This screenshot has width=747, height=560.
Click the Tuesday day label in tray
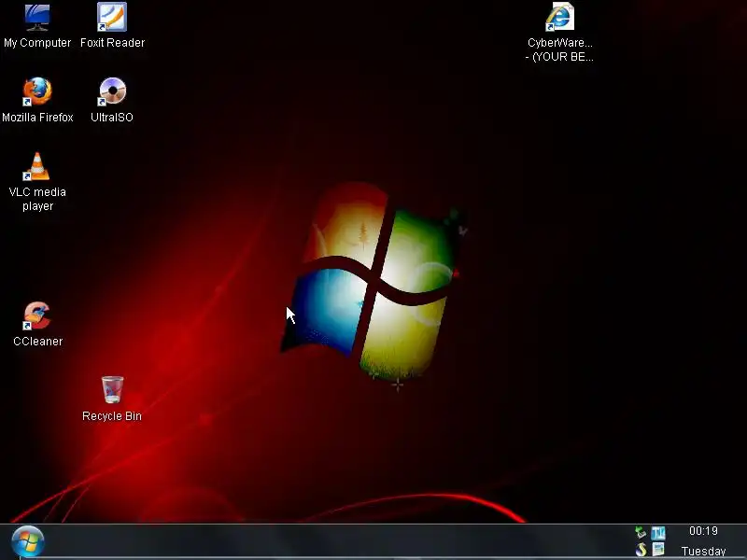pyautogui.click(x=703, y=552)
